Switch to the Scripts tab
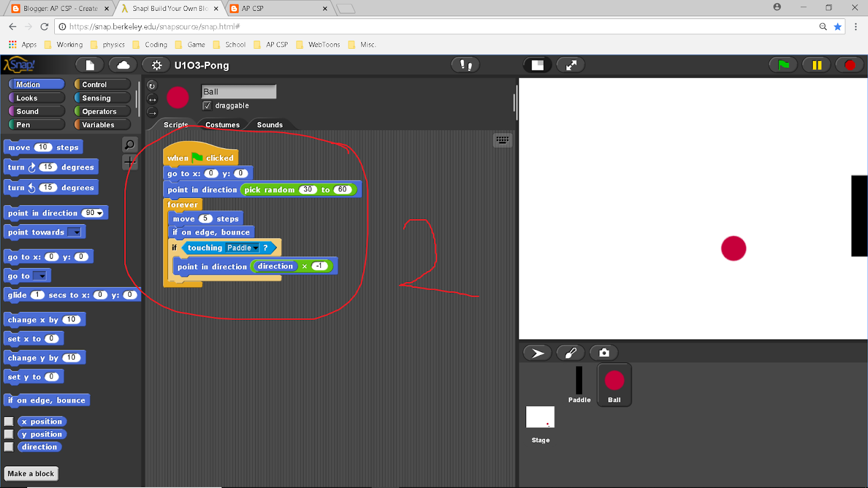Screen dimensions: 868x488 coord(176,125)
